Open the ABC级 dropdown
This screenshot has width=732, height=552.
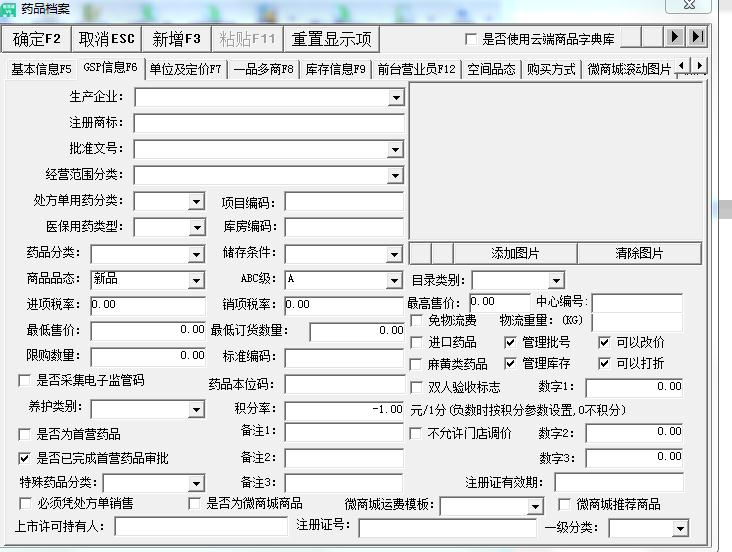(x=395, y=281)
